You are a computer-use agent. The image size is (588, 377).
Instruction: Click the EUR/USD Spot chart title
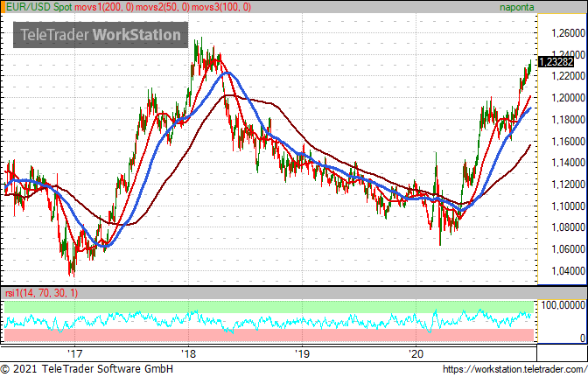pyautogui.click(x=39, y=7)
